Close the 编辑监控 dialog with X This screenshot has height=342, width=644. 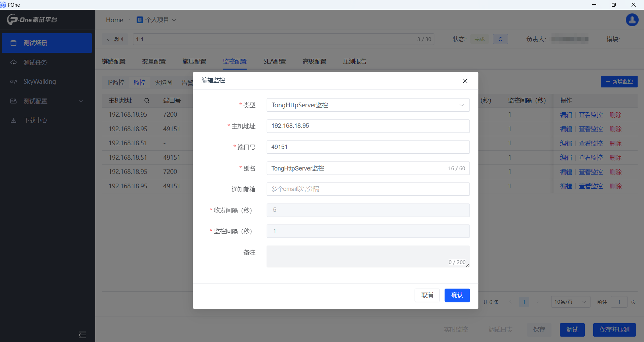465,81
